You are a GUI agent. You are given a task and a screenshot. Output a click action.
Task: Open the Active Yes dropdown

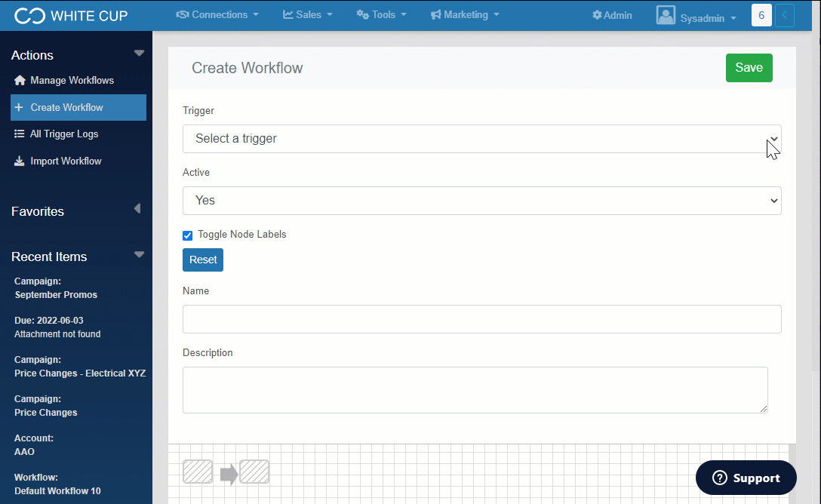(x=481, y=201)
